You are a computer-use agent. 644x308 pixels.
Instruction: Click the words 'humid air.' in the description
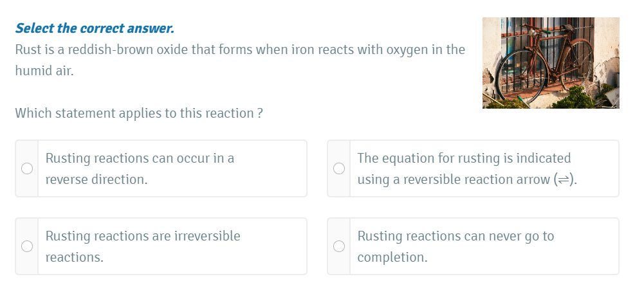44,71
